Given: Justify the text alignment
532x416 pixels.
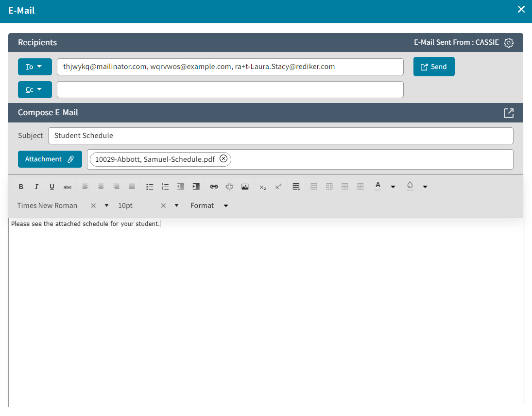Looking at the screenshot, I should (x=132, y=187).
